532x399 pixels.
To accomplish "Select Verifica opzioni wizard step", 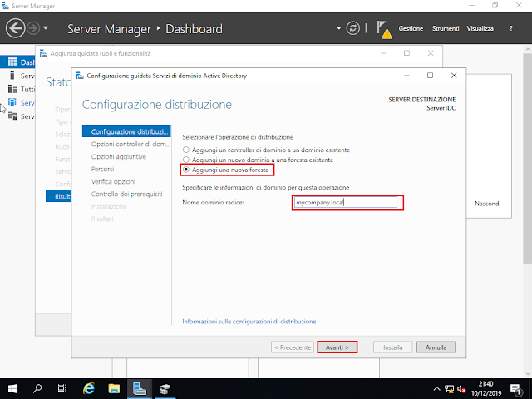I will click(113, 181).
